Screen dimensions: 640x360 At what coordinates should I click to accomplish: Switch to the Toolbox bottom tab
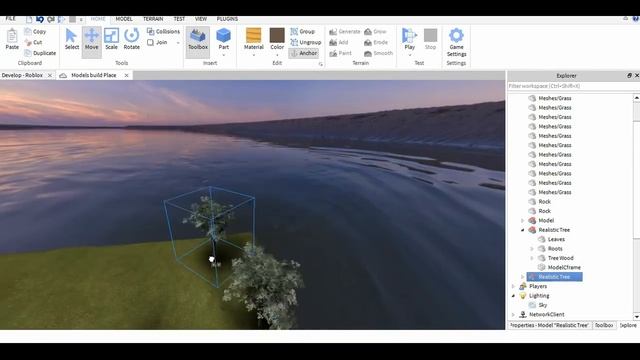(x=604, y=325)
